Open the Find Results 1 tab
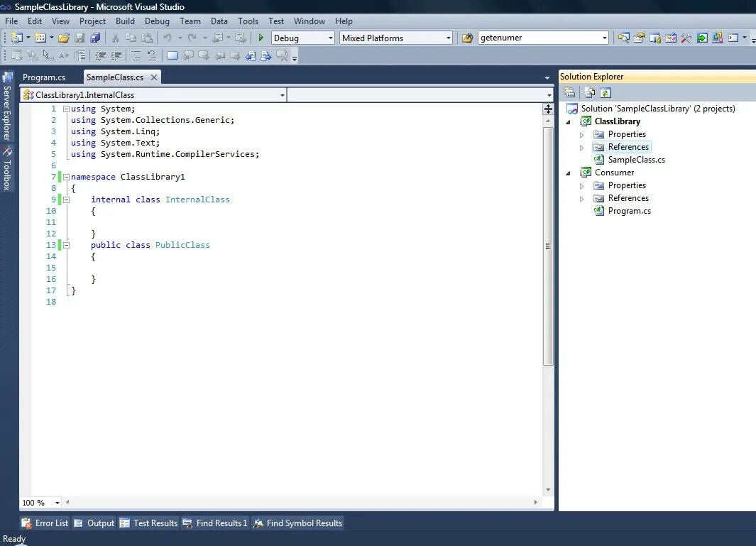The image size is (756, 546). tap(214, 523)
